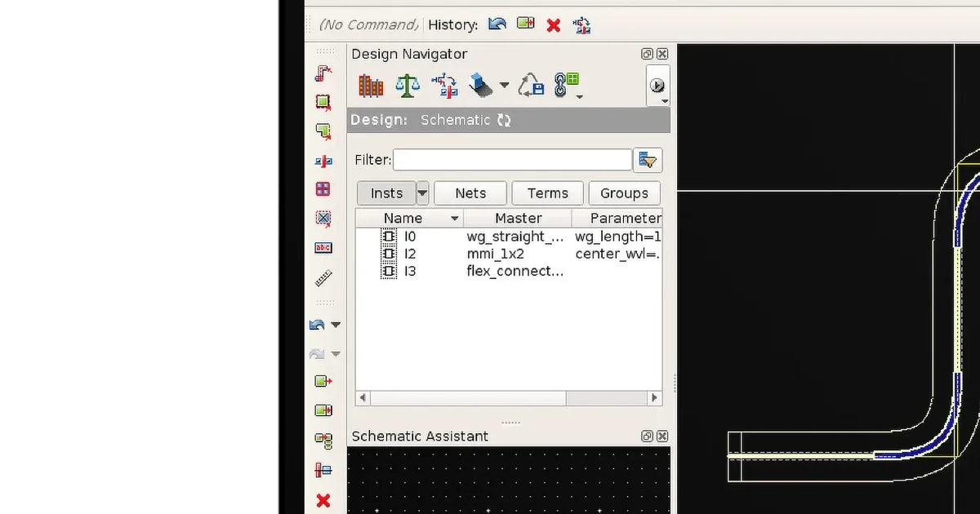Click the hierarchy browser icon in Design Navigator toolbar
This screenshot has width=980, height=514.
click(x=370, y=85)
